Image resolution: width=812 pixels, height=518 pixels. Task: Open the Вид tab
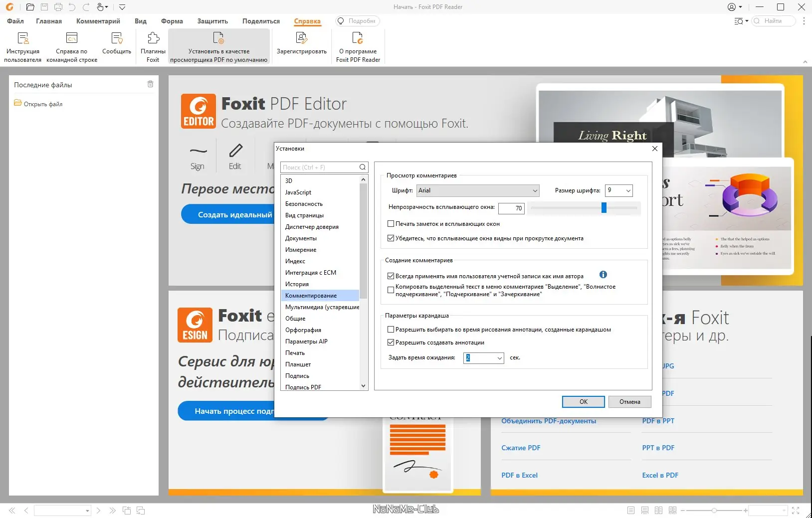click(141, 21)
